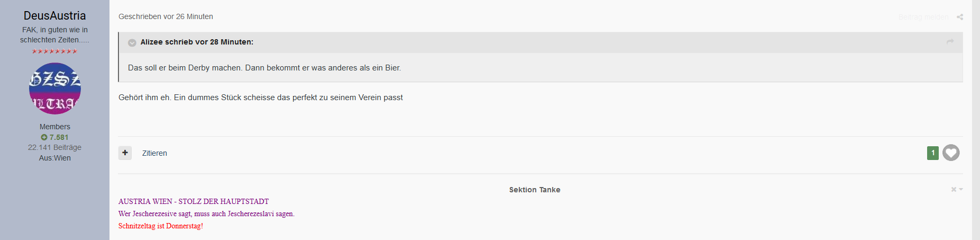Screen dimensions: 980x240
Task: Jump to Alizee's original post via arrow
Action: [x=950, y=41]
